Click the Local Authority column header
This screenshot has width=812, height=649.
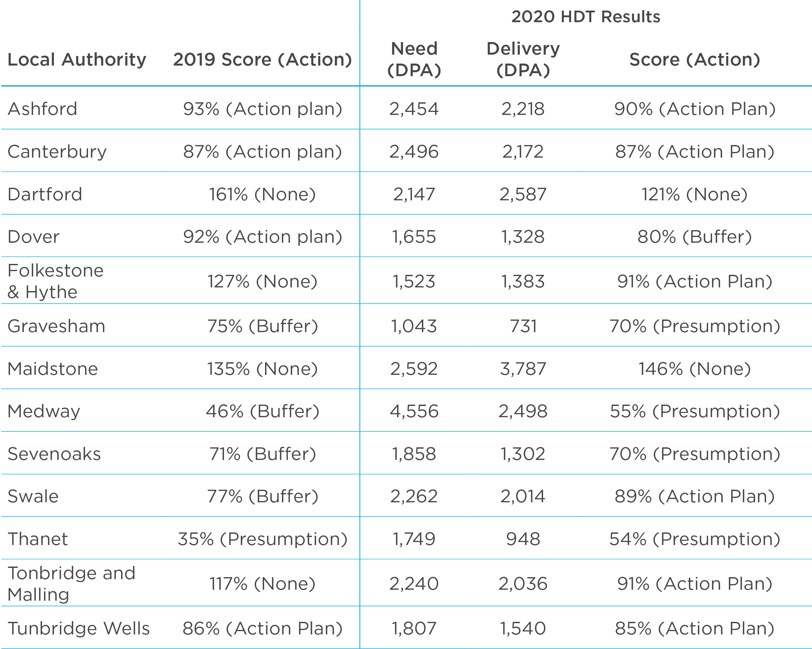pos(77,60)
